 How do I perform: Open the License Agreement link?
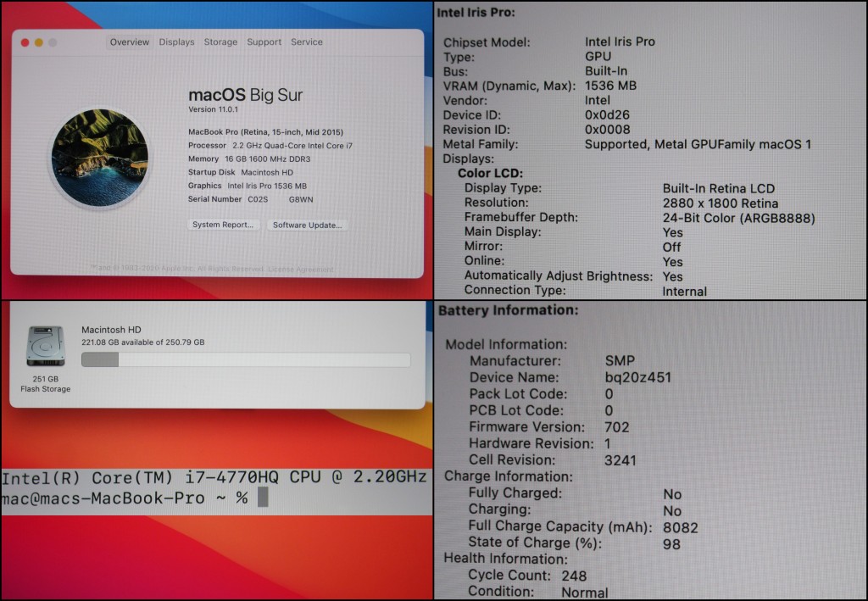[x=301, y=270]
